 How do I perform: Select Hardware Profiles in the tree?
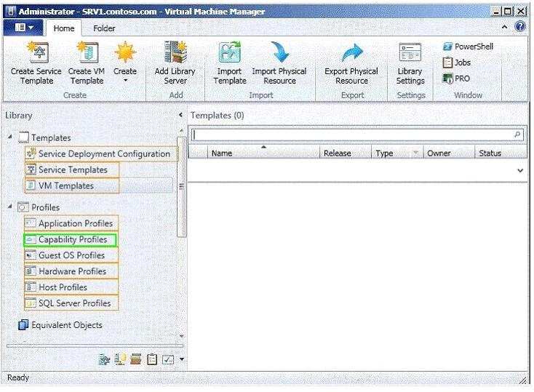(x=71, y=271)
